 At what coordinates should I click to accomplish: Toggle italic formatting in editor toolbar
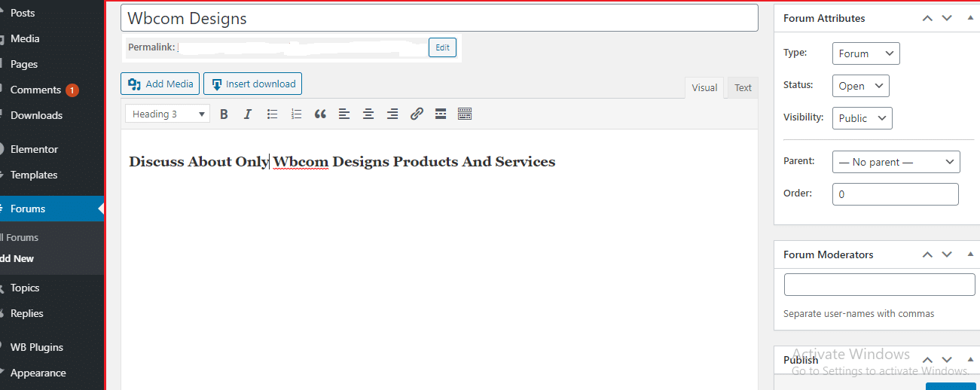tap(248, 114)
